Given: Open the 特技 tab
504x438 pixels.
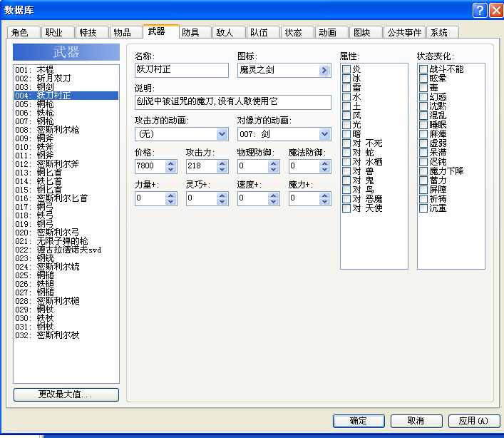Looking at the screenshot, I should tap(92, 33).
